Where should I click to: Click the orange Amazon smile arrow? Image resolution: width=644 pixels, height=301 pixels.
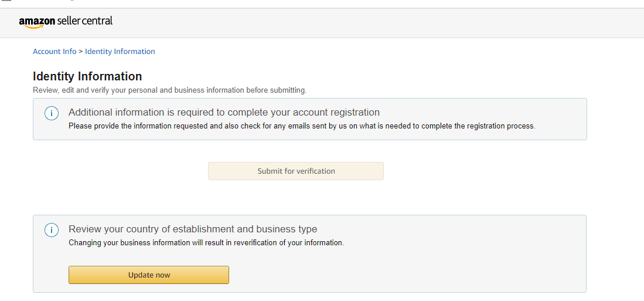click(x=33, y=27)
